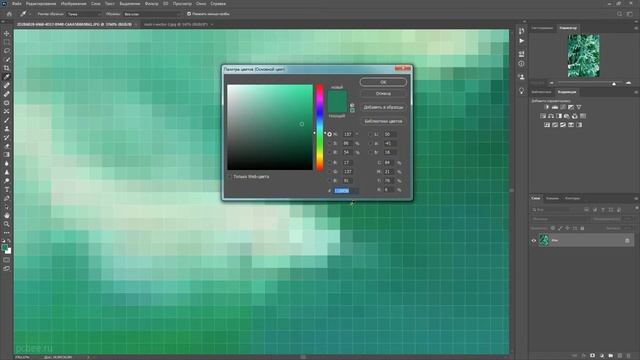This screenshot has width=640, height=360.
Task: Click the Home icon in options bar
Action: (x=9, y=14)
